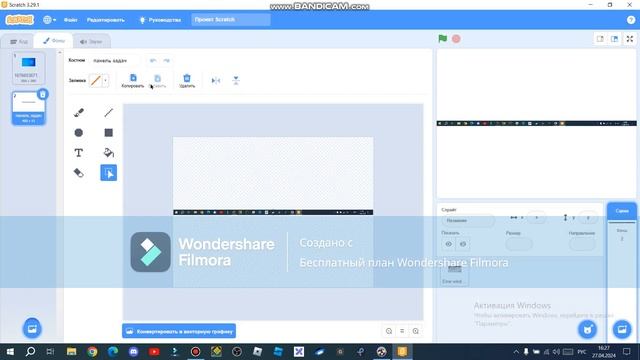
Task: Start project with green flag
Action: coord(442,39)
